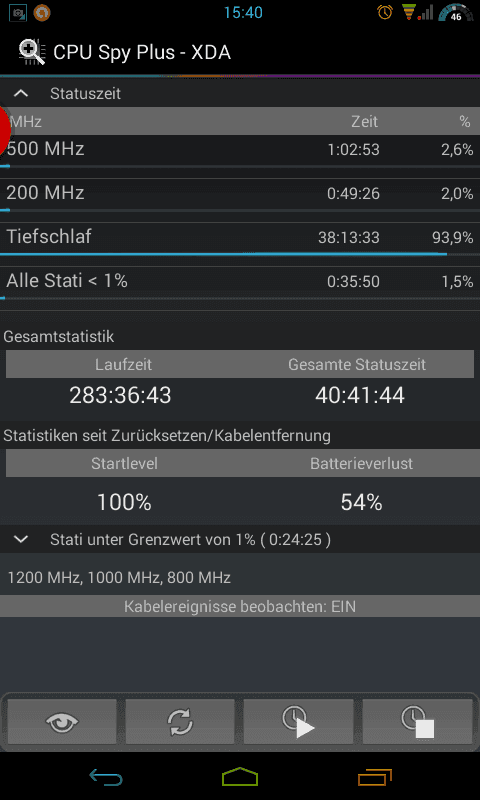Tap the CPU Spy Plus magnifier icon
Image resolution: width=480 pixels, height=800 pixels.
33,53
